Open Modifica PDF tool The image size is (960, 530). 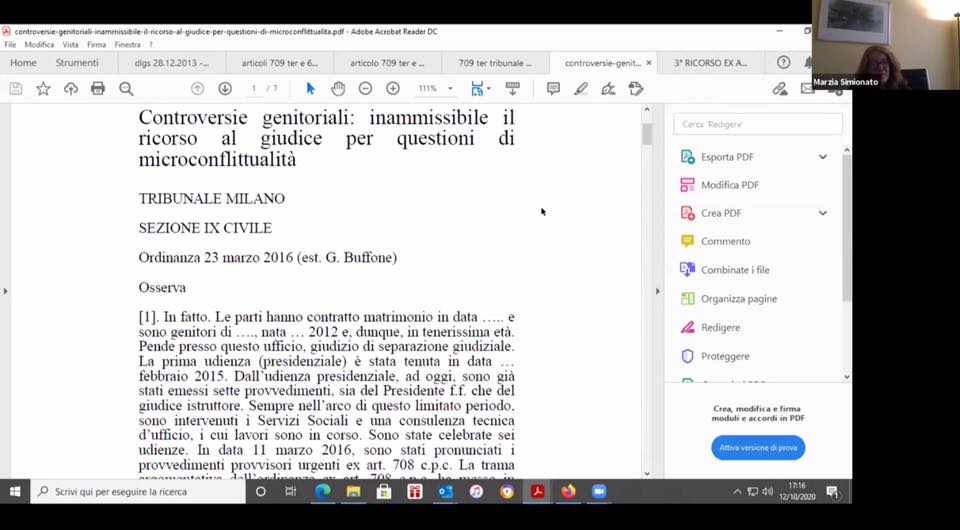click(729, 185)
